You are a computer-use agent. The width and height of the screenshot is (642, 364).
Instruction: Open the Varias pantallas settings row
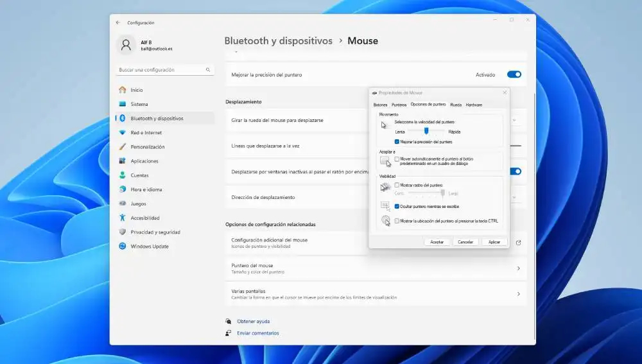[x=376, y=294]
